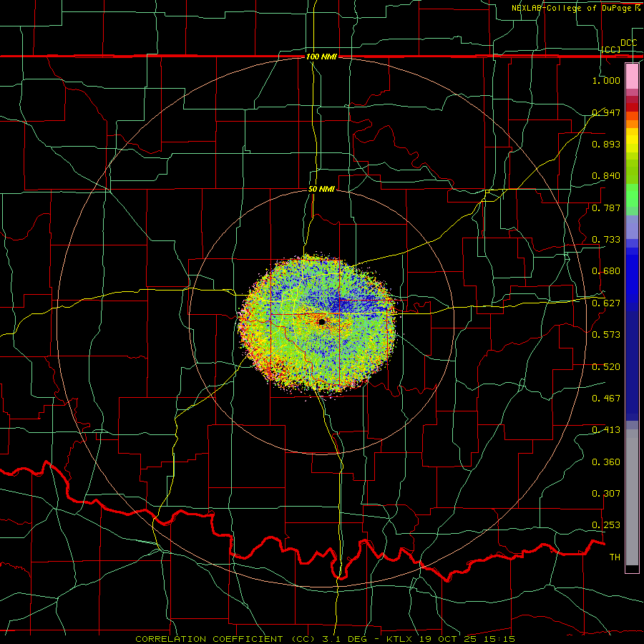Viewport: 644px width, 644px height.
Task: Click the 0.360 color scale value
Action: 606,462
